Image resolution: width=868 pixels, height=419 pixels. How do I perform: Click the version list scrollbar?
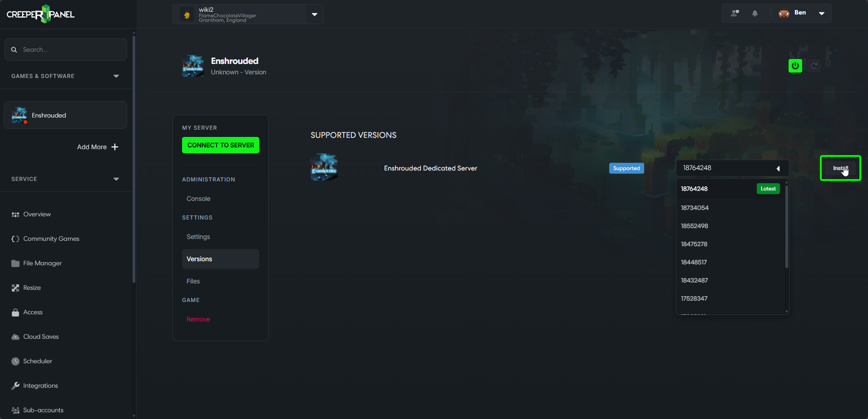tap(787, 227)
